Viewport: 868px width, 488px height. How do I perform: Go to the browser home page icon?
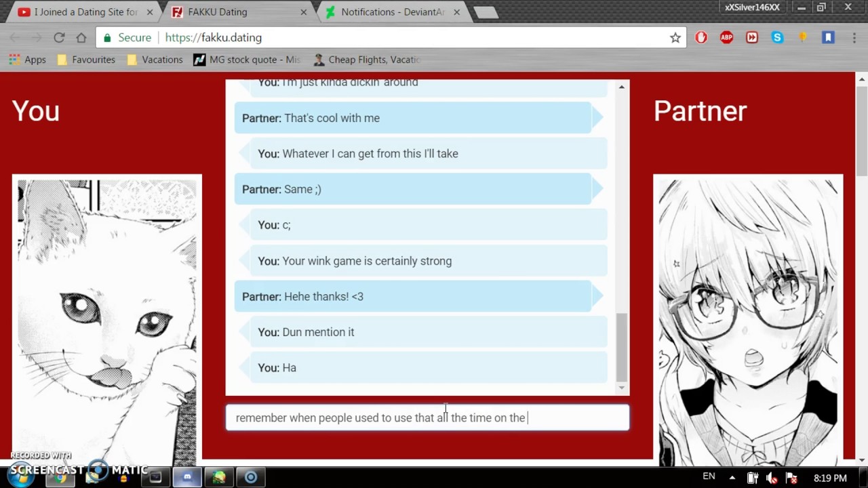[x=81, y=38]
